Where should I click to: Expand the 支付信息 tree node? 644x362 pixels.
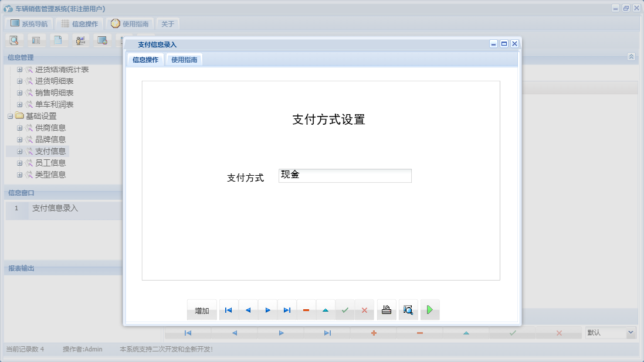point(19,151)
